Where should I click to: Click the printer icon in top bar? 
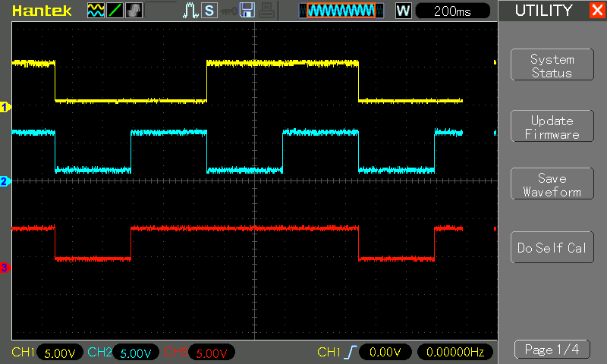click(266, 11)
